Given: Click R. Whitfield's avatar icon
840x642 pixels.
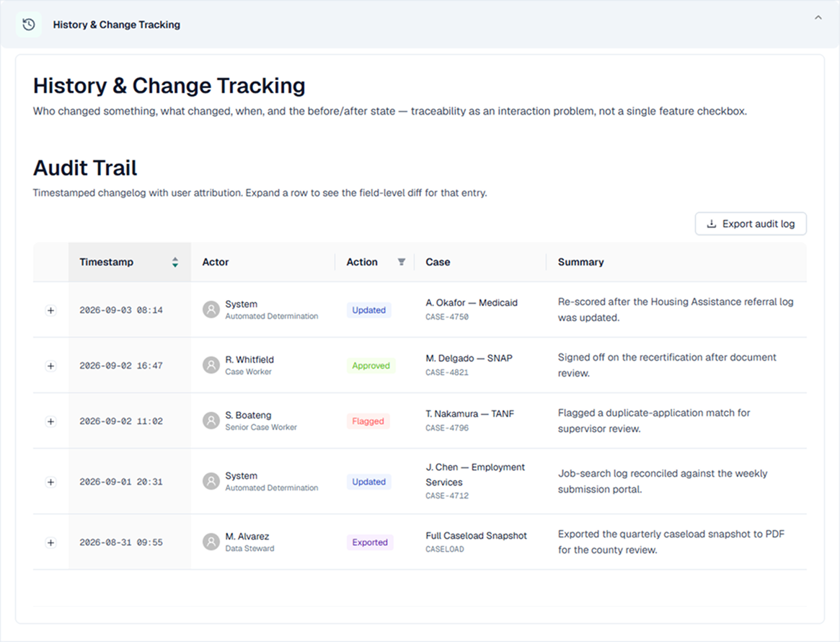Looking at the screenshot, I should click(x=211, y=366).
